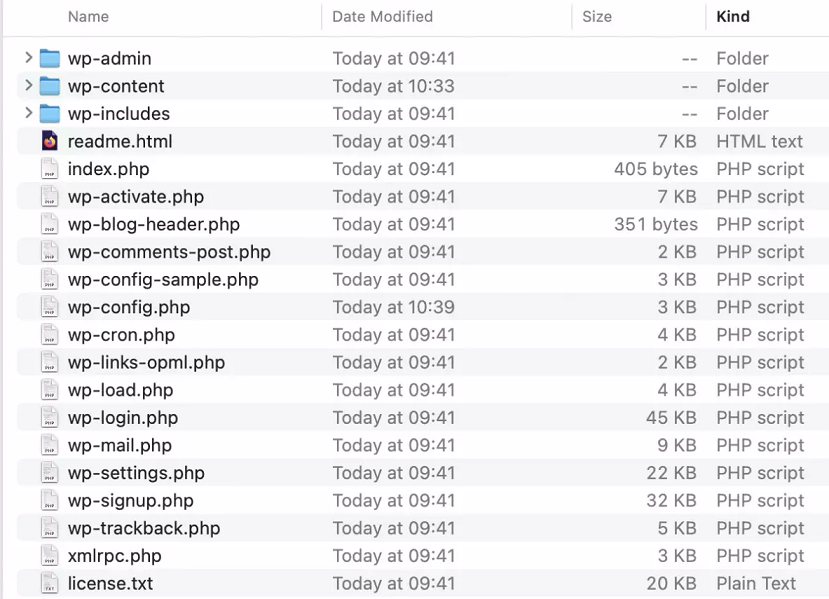This screenshot has height=599, width=829.
Task: Click the wp-comments-post.php file icon
Action: [x=50, y=252]
